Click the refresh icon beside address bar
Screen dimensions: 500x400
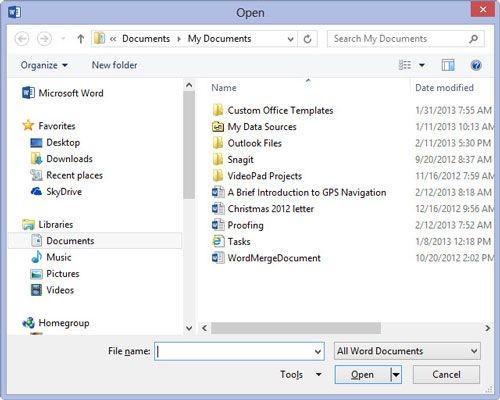coord(307,39)
